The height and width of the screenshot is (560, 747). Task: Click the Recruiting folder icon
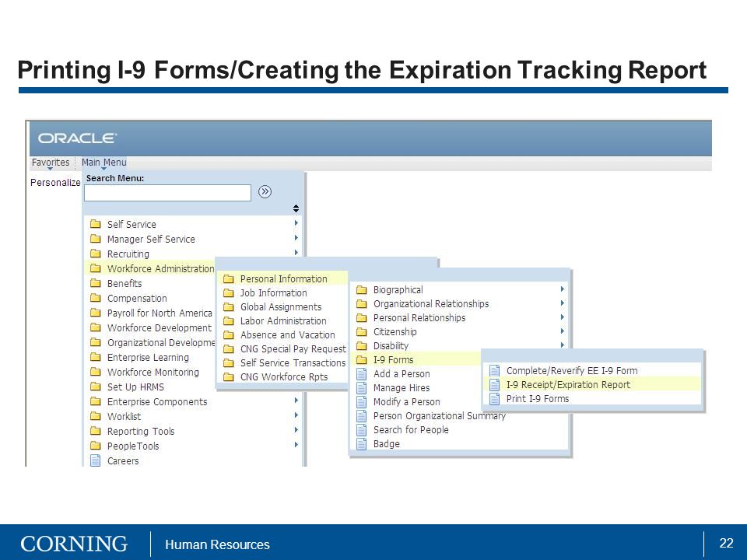95,254
